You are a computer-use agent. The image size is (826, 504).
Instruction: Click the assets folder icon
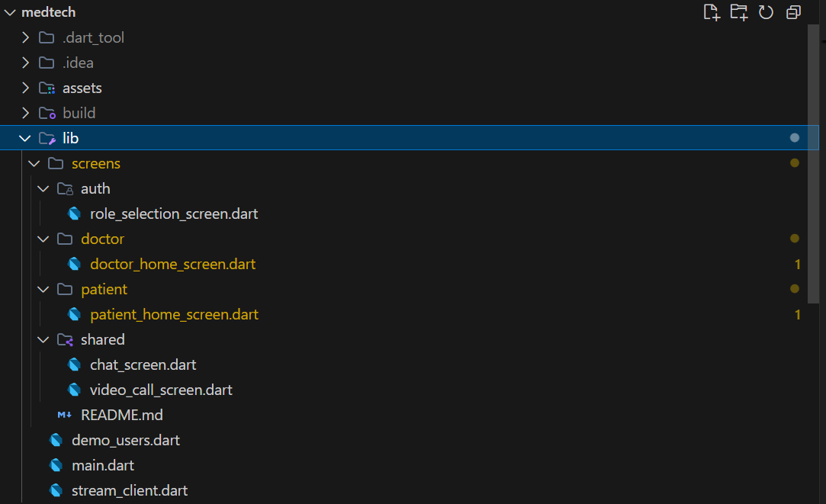point(47,88)
